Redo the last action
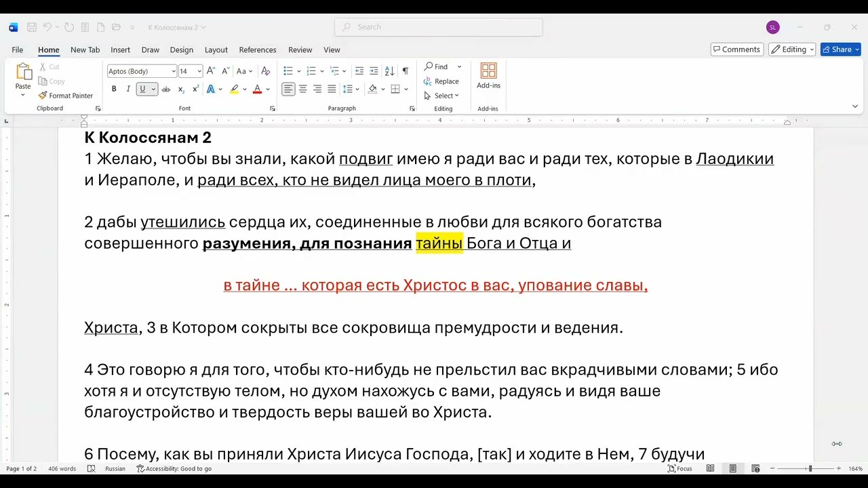This screenshot has height=488, width=868. point(69,27)
